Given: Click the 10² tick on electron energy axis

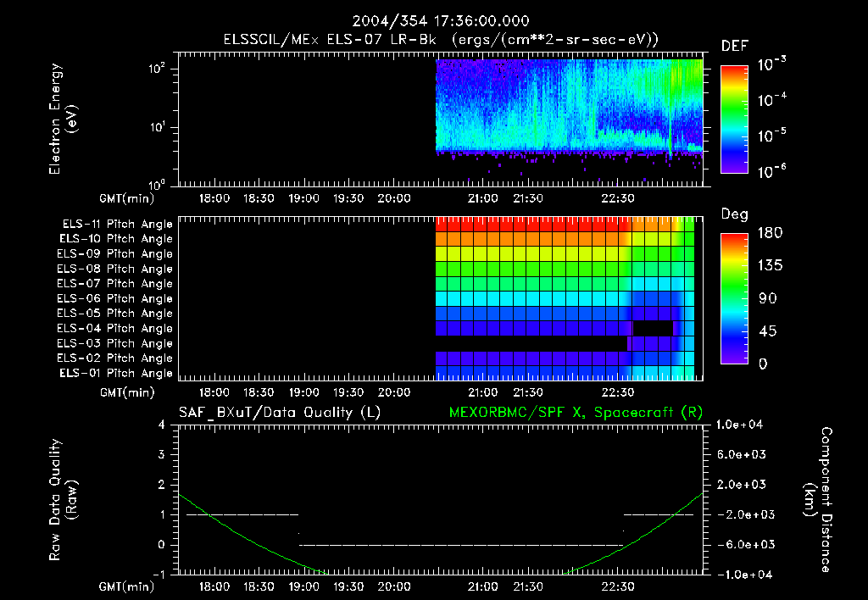Looking at the screenshot, I should pos(157,69).
